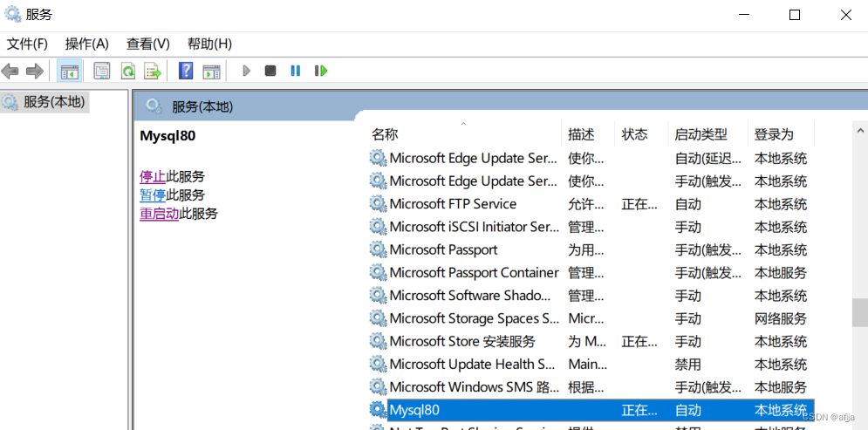Click the Refresh toolbar icon
The width and height of the screenshot is (868, 430).
click(x=128, y=71)
